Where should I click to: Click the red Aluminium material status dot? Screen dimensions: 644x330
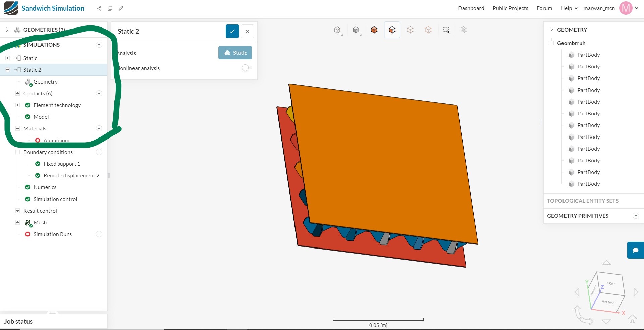click(x=38, y=140)
